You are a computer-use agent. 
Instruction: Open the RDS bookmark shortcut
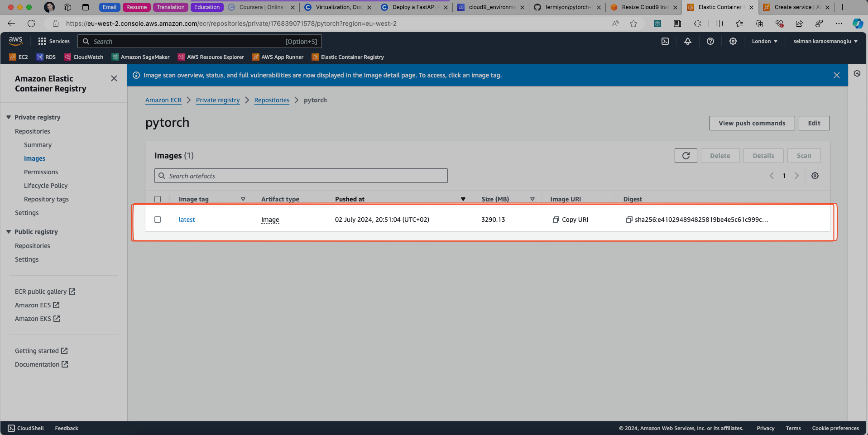pyautogui.click(x=46, y=57)
